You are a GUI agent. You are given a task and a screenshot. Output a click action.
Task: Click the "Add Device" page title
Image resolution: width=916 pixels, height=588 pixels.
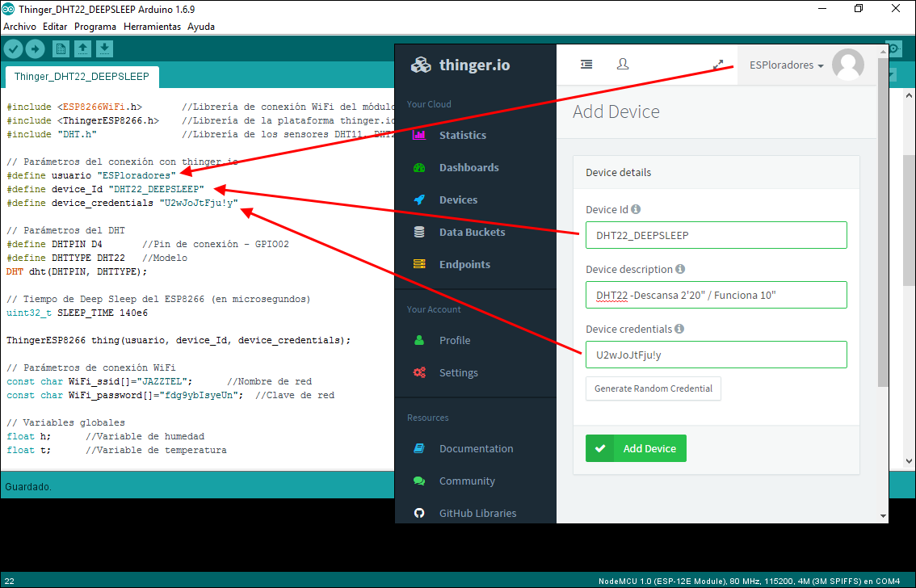616,111
